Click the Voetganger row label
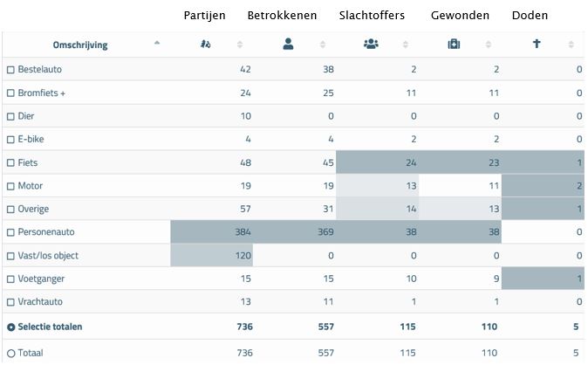Image resolution: width=588 pixels, height=365 pixels. tap(42, 279)
